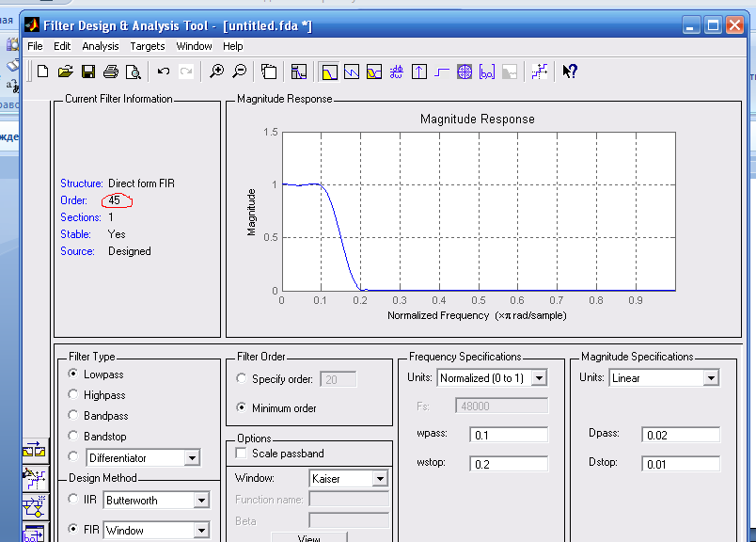Choose the Specify order radio button
Image resolution: width=756 pixels, height=542 pixels.
click(x=241, y=379)
